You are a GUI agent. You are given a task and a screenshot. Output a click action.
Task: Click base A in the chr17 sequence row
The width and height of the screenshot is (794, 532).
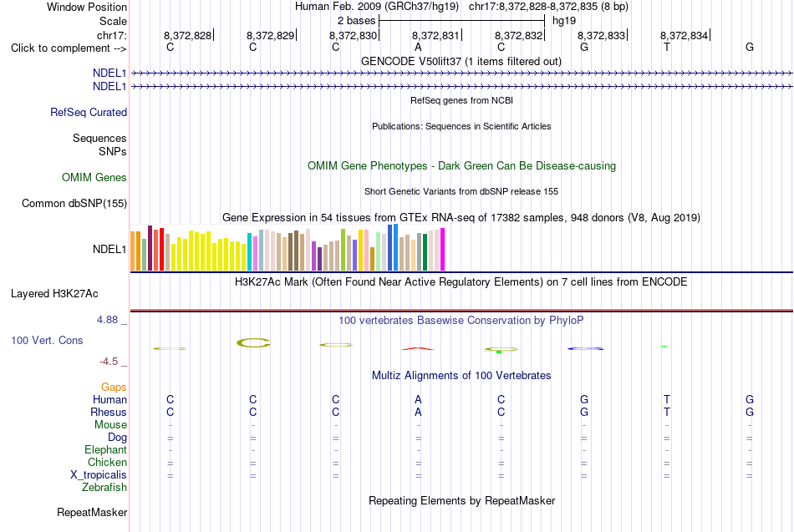(x=418, y=47)
